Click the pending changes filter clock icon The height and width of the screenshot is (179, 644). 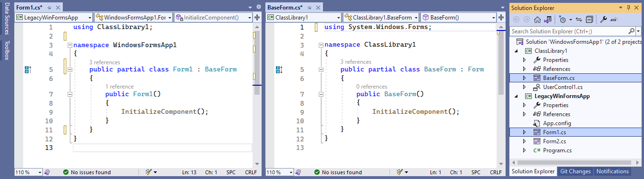coord(563,20)
